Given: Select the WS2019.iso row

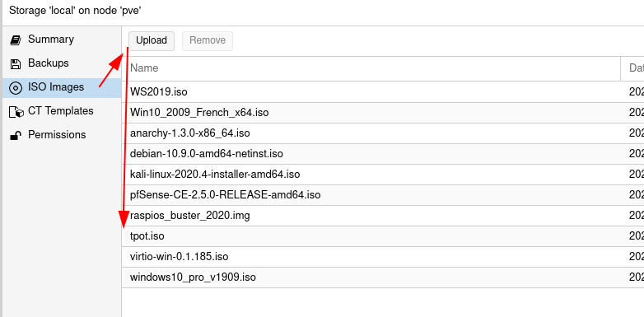Looking at the screenshot, I should (383, 91).
